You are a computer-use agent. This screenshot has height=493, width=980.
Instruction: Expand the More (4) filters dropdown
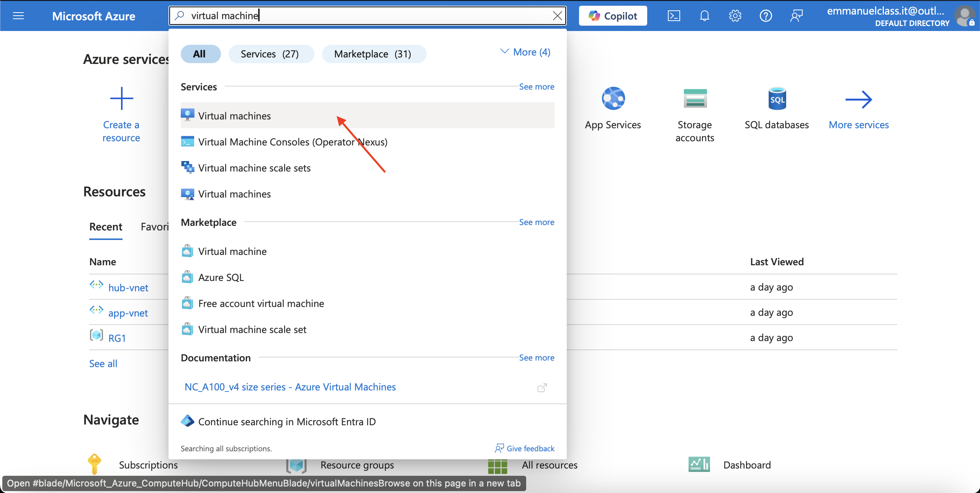[x=525, y=52]
